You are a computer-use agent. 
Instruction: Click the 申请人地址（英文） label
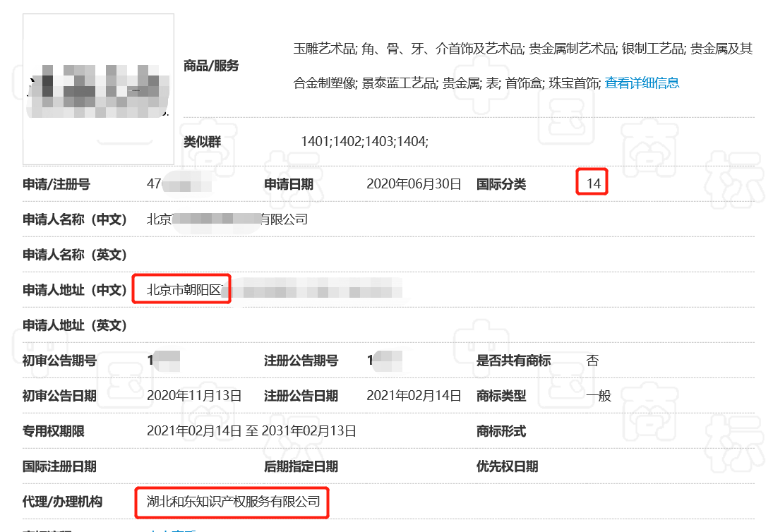point(75,325)
